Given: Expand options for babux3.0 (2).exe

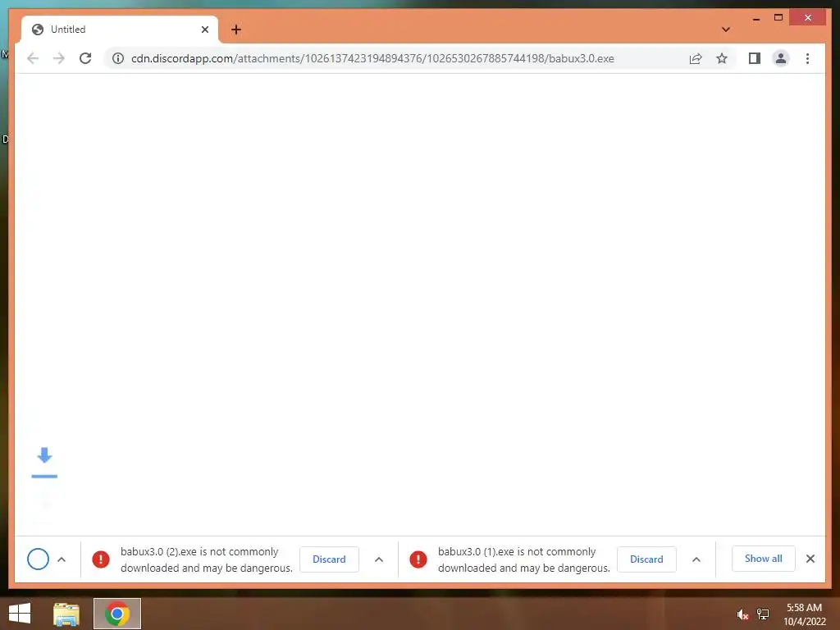Looking at the screenshot, I should 379,559.
